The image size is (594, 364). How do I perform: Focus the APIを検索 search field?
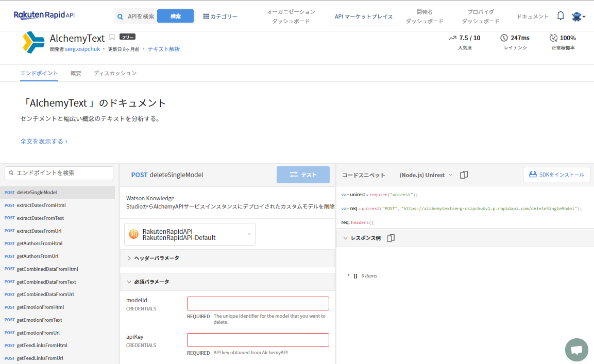point(141,16)
